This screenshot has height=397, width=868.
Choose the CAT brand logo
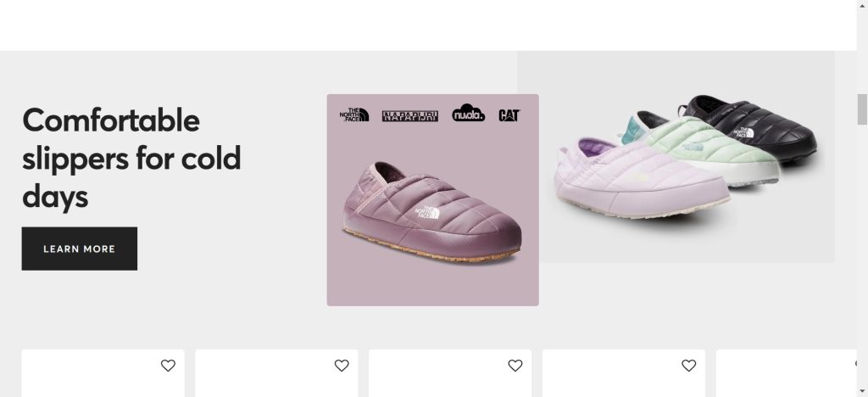pyautogui.click(x=509, y=115)
